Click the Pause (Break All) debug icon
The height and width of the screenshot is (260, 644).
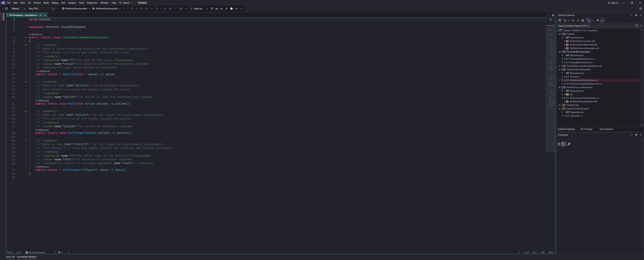click(x=132, y=8)
